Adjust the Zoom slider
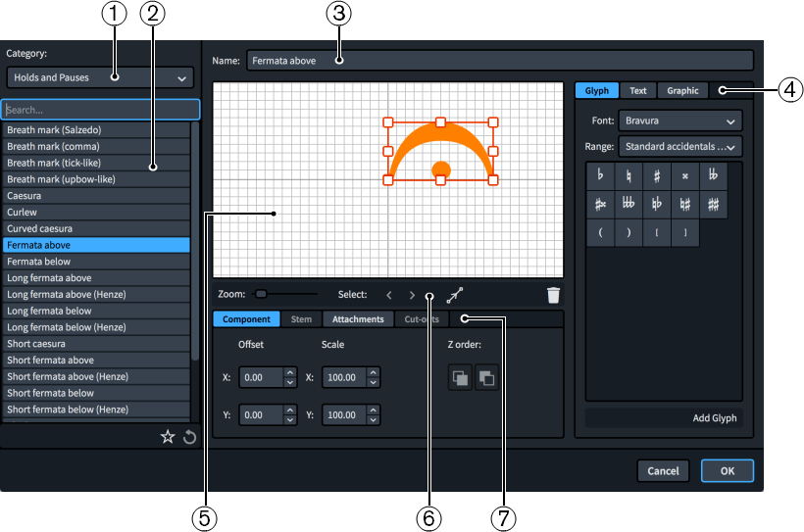 coord(261,294)
